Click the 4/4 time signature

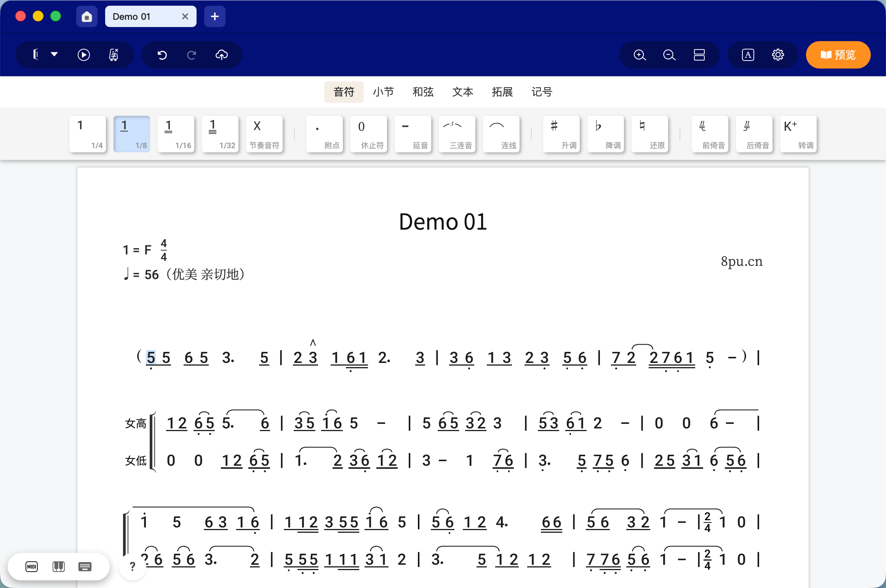tap(164, 250)
